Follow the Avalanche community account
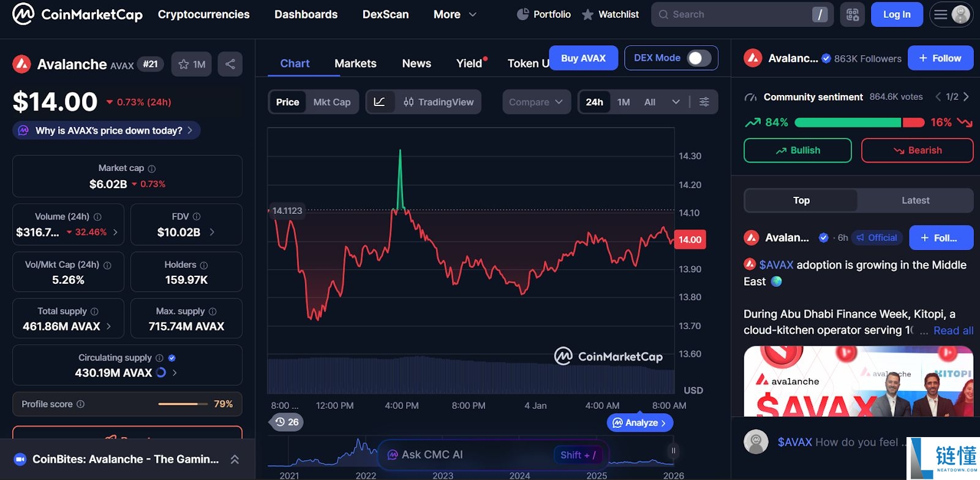Viewport: 980px width, 480px height. (940, 58)
